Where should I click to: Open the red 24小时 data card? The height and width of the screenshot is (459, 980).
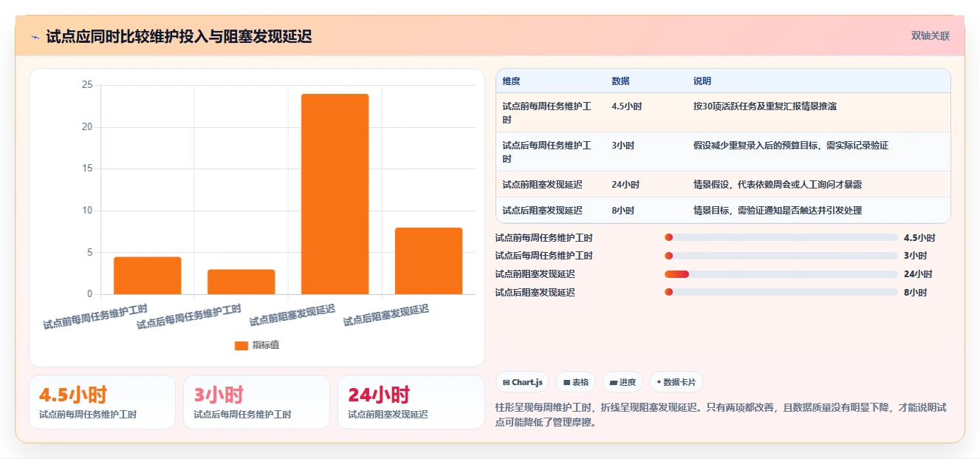(411, 402)
